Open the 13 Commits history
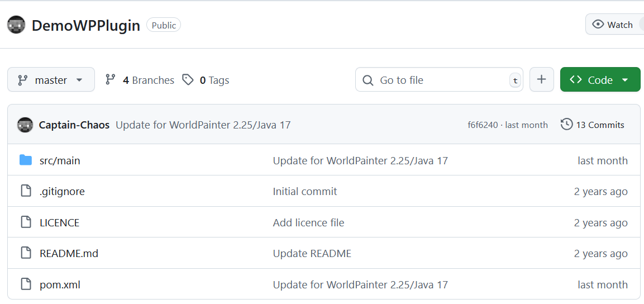 coord(593,125)
